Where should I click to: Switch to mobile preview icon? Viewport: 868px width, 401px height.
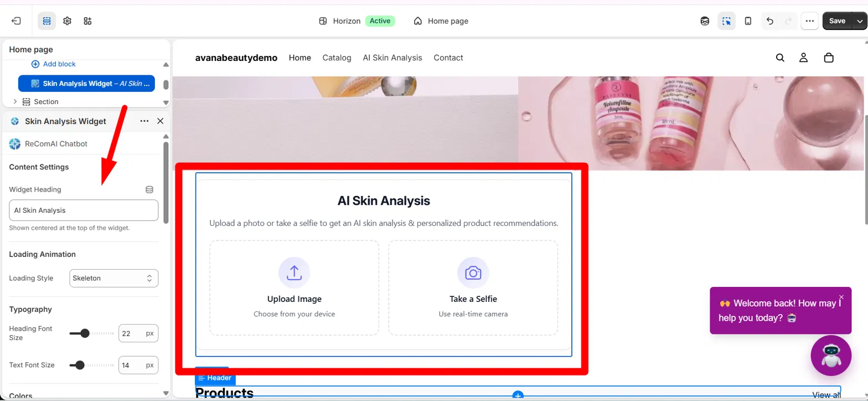coord(748,21)
